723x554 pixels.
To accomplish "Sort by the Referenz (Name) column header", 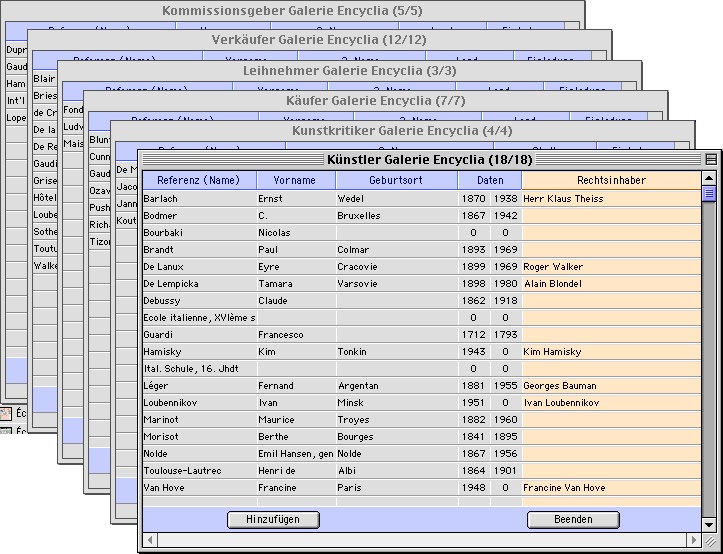I will pos(199,180).
